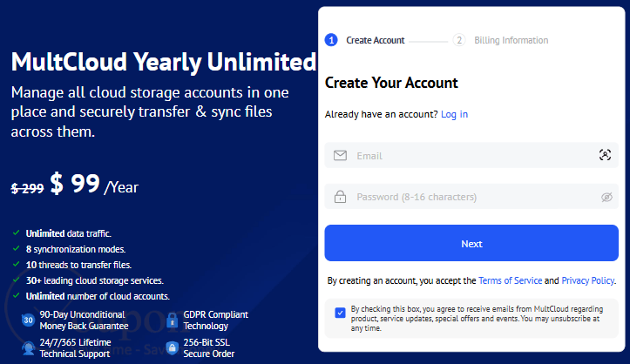Click 10 threads to transfer files text
630x364 pixels.
click(x=78, y=265)
